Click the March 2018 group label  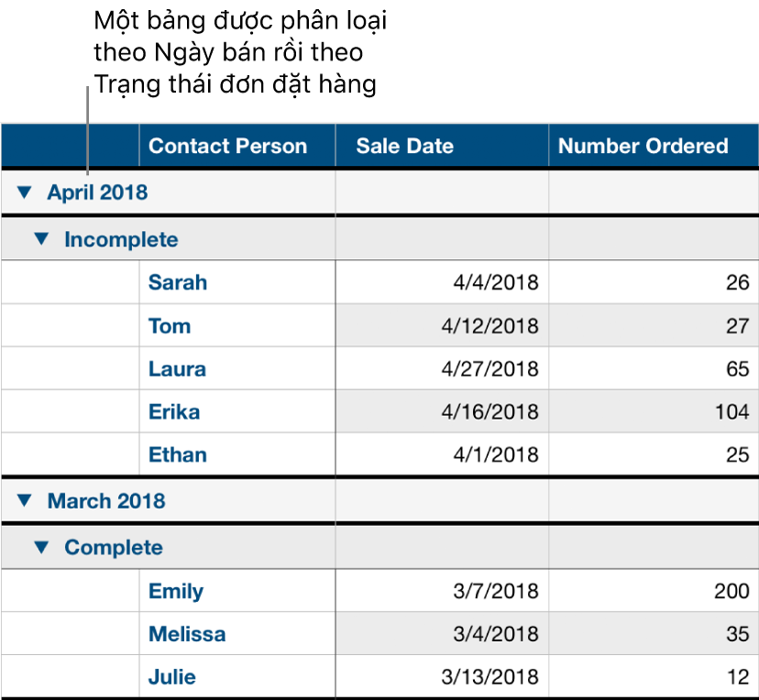105,500
